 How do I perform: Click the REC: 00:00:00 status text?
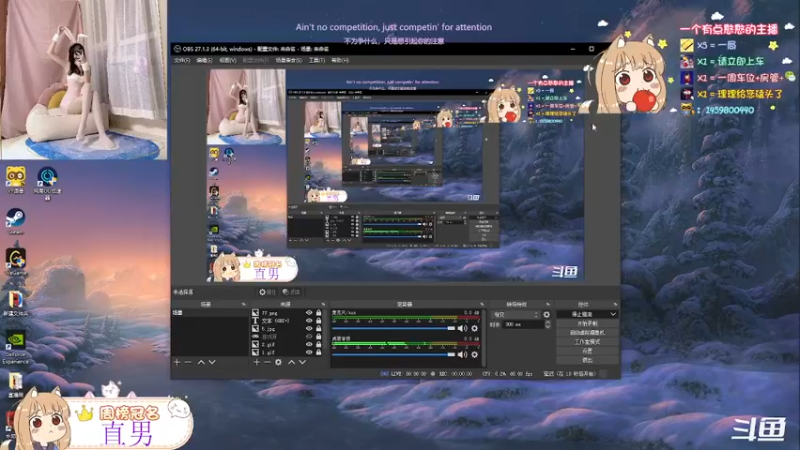455,374
